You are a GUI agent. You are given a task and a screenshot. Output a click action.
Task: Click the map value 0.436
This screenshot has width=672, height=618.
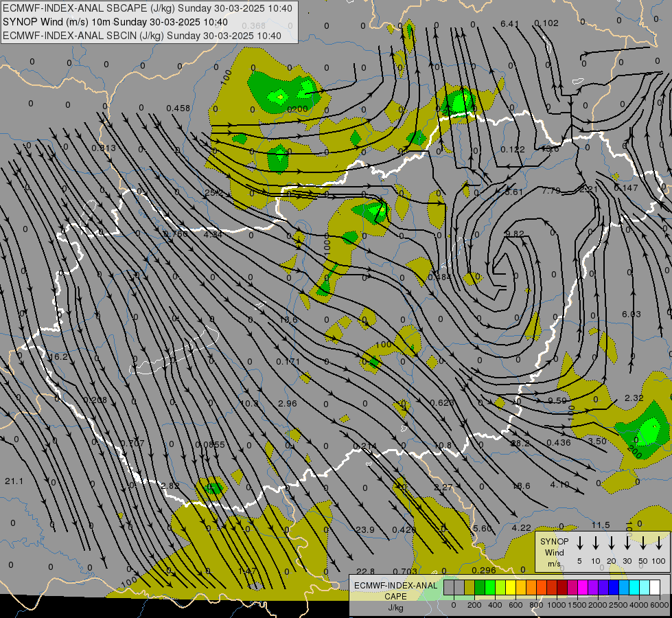559,442
